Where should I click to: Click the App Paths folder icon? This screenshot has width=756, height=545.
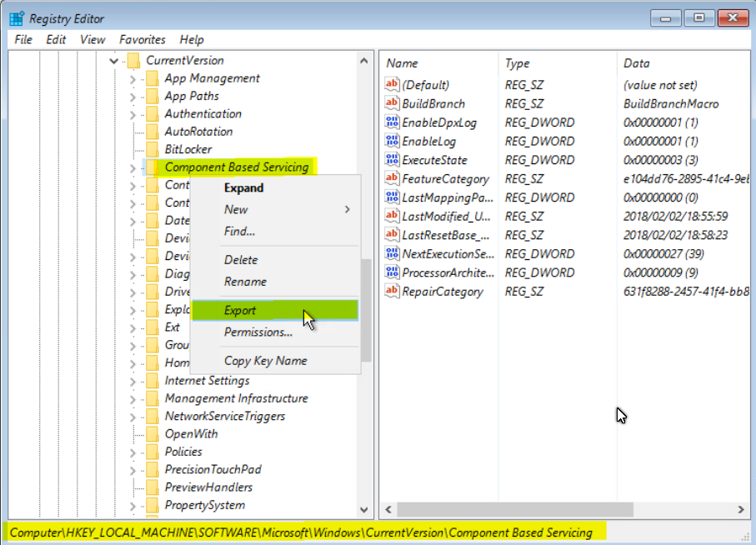pos(153,96)
